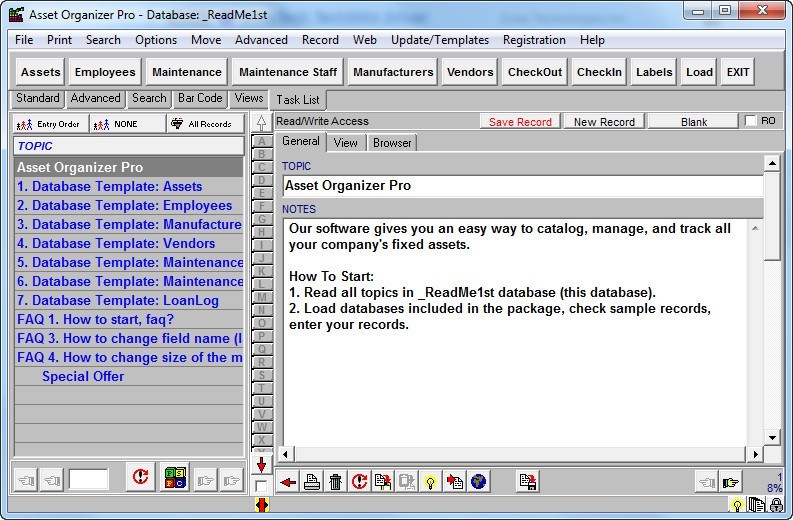Click the TOPIC field containing Asset Organizer Pro

point(523,186)
